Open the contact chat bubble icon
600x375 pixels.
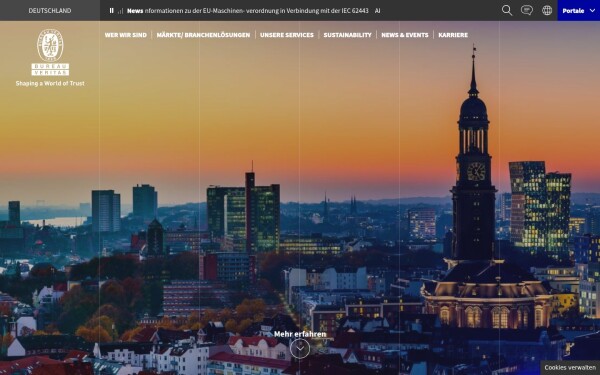(527, 10)
